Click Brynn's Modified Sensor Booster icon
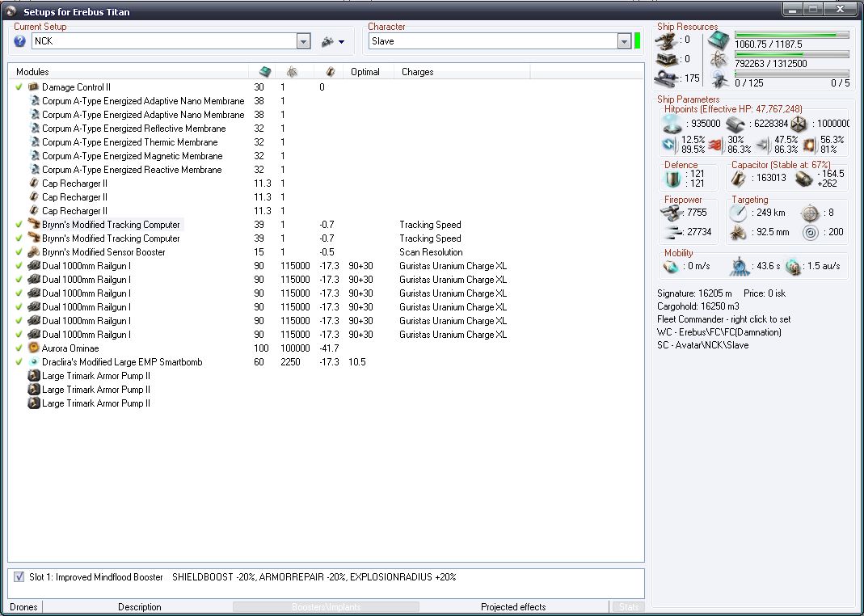 click(x=34, y=251)
